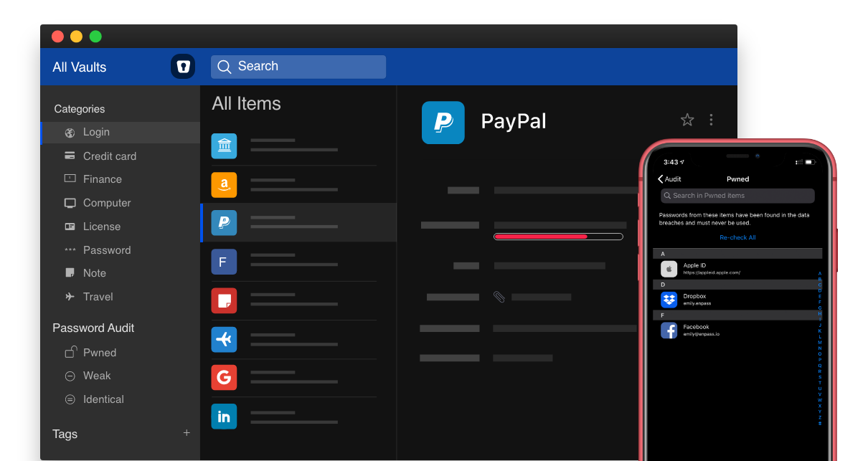Screen dimensions: 868x461
Task: Click the PayPal title in the detail pane
Action: (x=514, y=122)
